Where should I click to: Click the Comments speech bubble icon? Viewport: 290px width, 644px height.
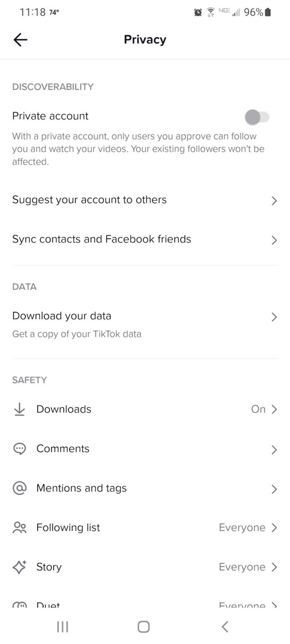[x=19, y=449]
